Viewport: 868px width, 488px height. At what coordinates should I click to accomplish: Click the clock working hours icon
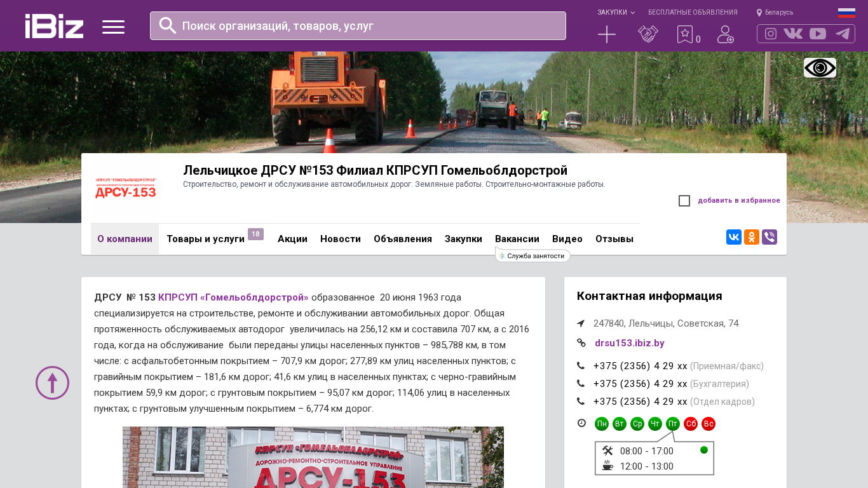pos(581,423)
